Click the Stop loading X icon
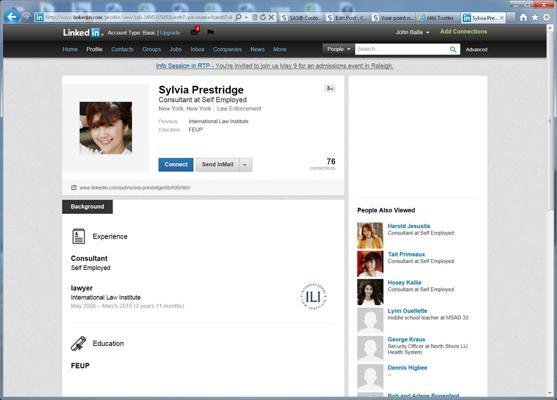Screen dimensions: 557x400 (x=271, y=17)
